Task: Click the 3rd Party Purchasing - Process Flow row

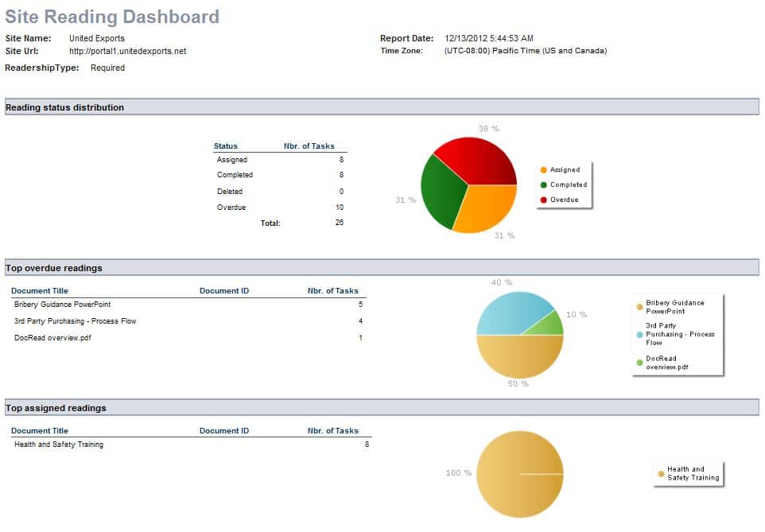Action: click(188, 321)
